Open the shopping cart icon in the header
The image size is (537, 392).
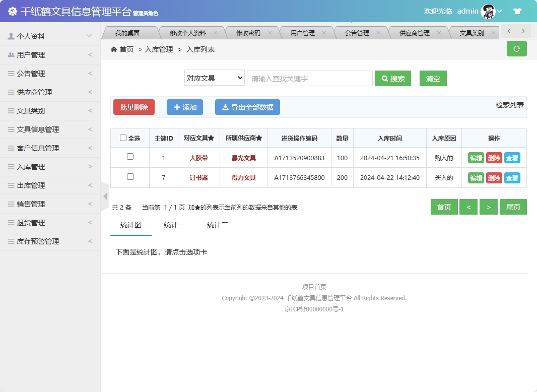click(x=517, y=10)
